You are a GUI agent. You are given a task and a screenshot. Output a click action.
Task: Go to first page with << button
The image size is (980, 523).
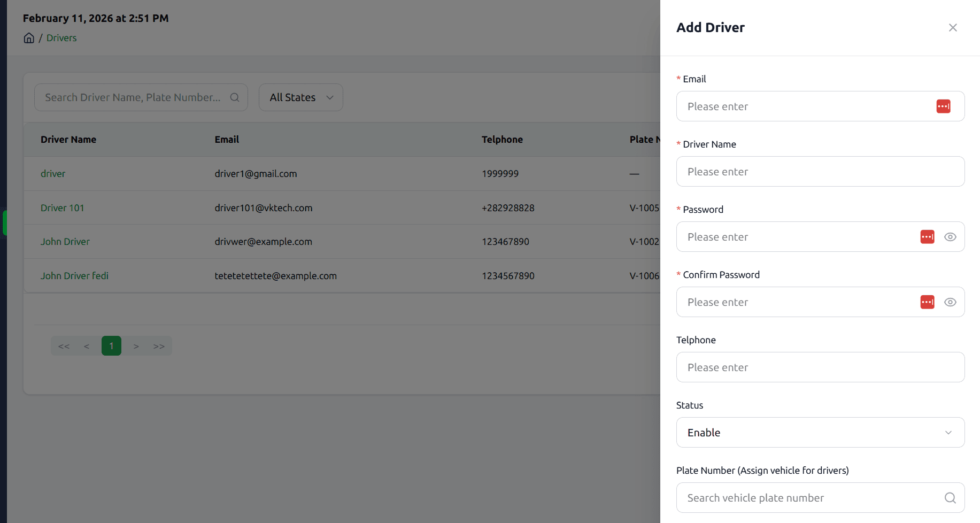[x=64, y=346]
